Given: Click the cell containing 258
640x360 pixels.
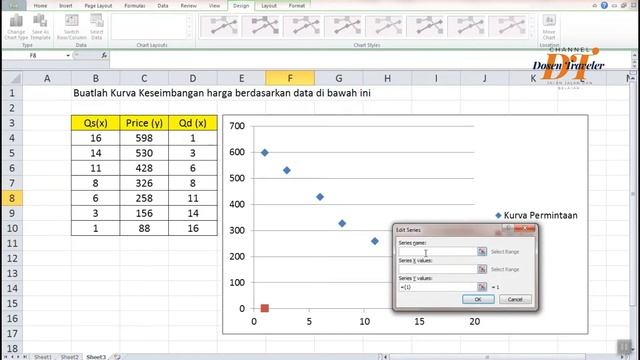Looking at the screenshot, I should 144,198.
